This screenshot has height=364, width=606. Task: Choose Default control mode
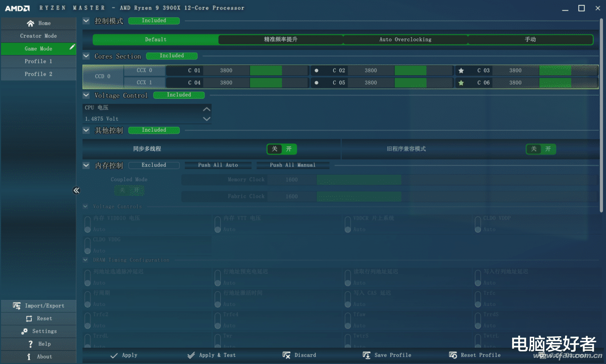(x=156, y=39)
